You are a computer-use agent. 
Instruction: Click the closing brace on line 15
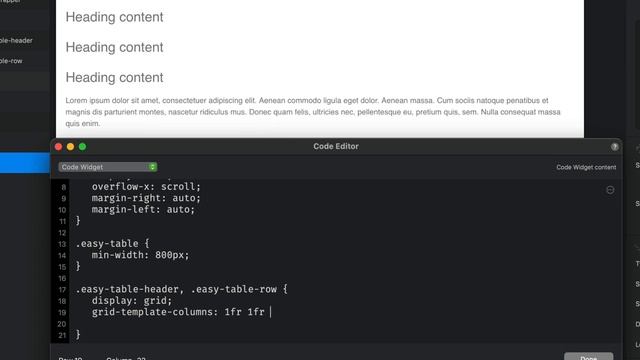(78, 267)
